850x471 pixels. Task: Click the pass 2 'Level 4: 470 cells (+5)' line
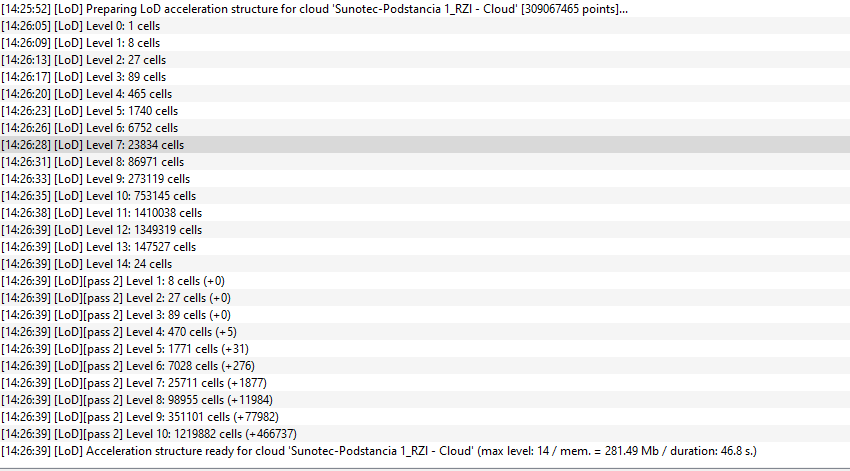click(x=119, y=332)
